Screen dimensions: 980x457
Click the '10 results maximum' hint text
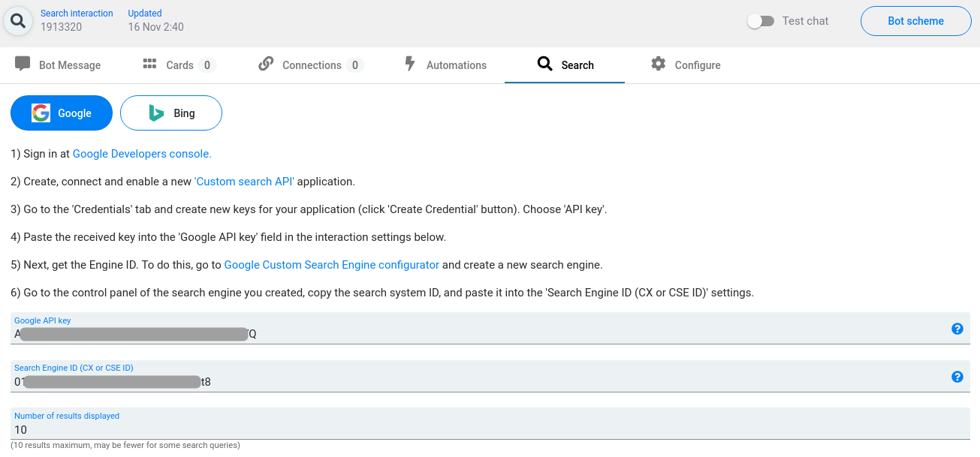[x=125, y=446]
